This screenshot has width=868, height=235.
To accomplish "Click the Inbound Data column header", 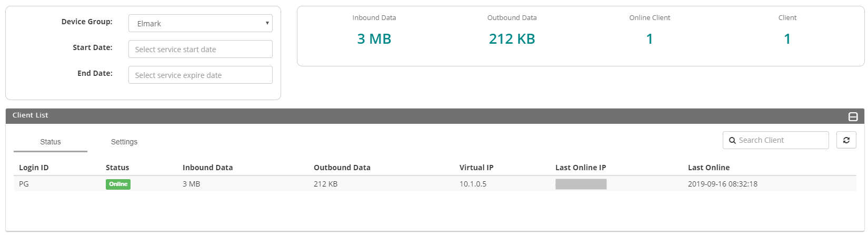I will tap(207, 168).
